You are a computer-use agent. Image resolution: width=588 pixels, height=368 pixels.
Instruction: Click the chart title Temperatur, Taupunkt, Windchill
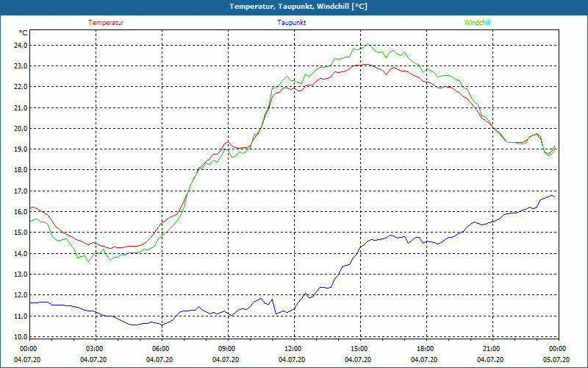point(298,7)
